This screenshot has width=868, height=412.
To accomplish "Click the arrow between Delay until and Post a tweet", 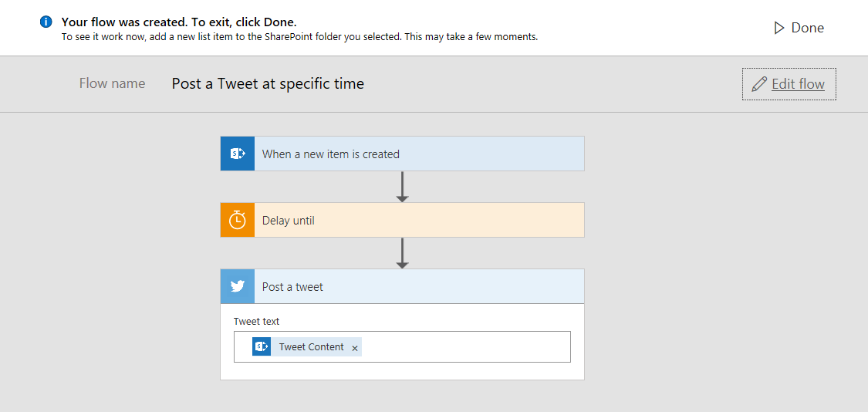I will pyautogui.click(x=402, y=253).
